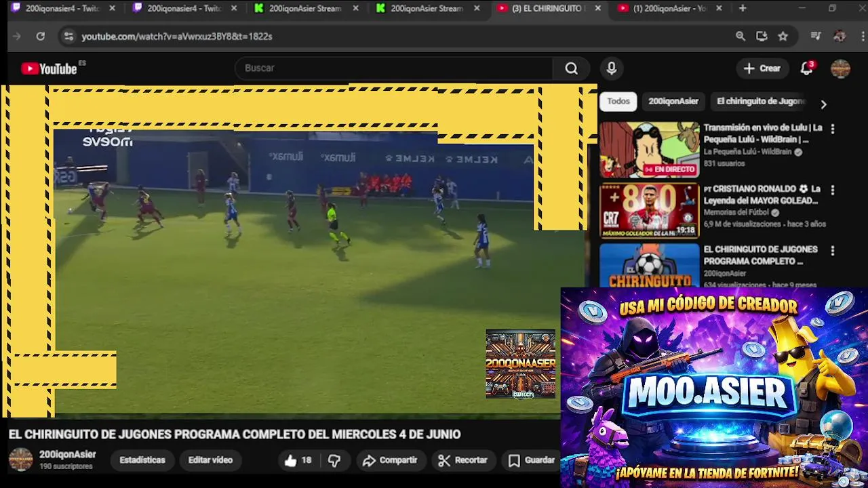Open Estadísticas for this video
This screenshot has width=868, height=488.
point(142,460)
